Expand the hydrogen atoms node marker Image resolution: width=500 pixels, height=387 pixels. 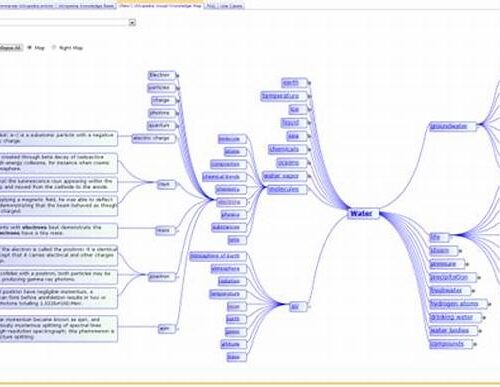489,304
